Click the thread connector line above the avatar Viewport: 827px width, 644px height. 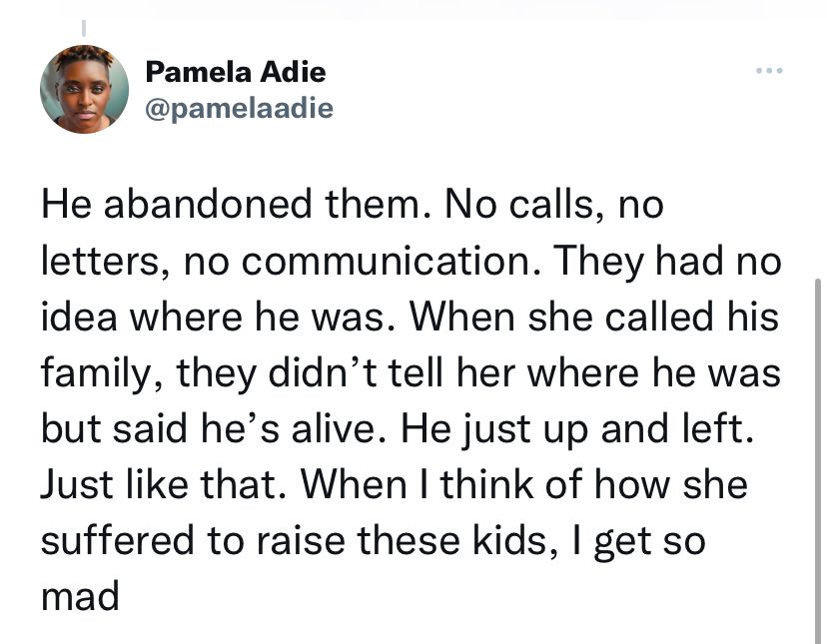pos(83,29)
